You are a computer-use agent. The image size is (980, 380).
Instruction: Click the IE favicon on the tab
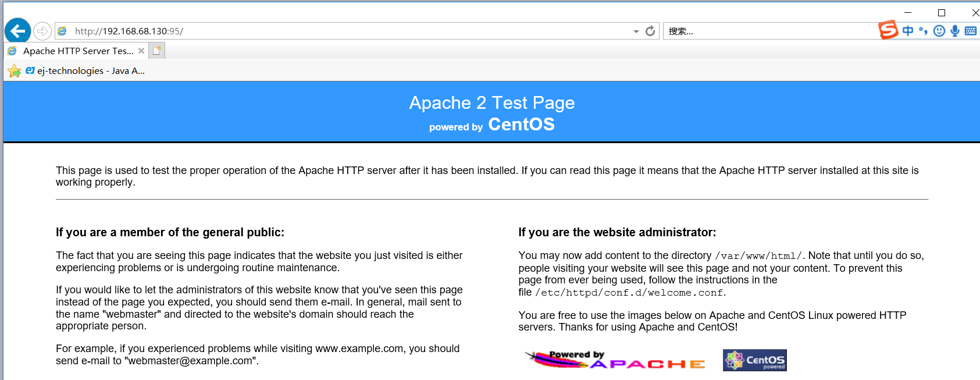(x=12, y=51)
